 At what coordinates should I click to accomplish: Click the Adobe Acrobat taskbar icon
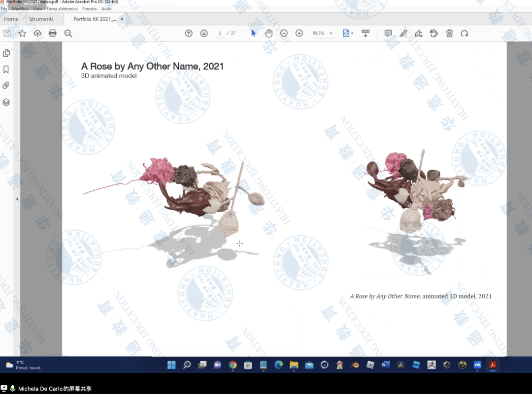[493, 365]
